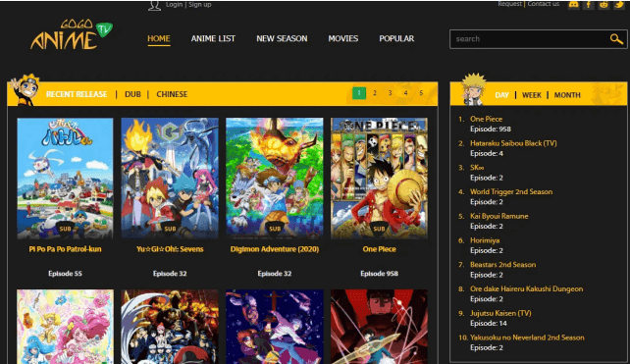
Task: Click the Sign up link
Action: pos(199,5)
